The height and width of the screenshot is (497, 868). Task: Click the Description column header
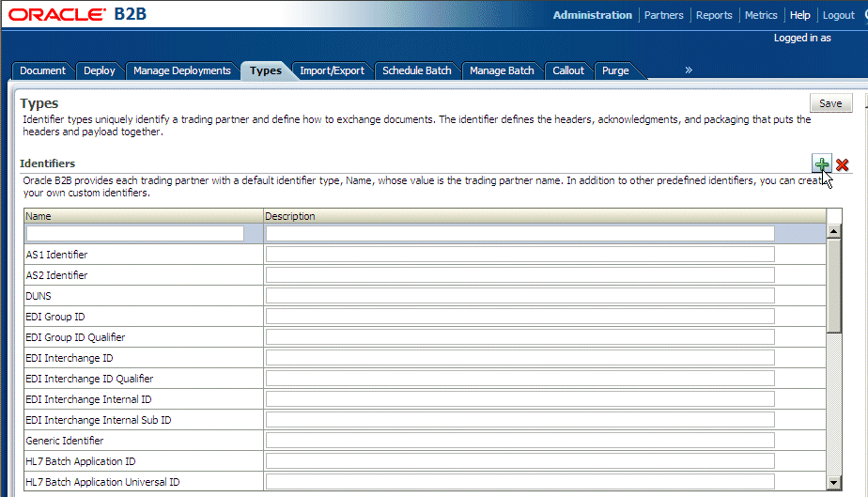pyautogui.click(x=545, y=216)
